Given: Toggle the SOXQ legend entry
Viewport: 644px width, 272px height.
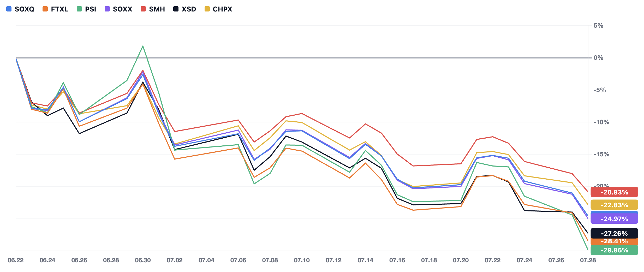Looking at the screenshot, I should point(20,9).
